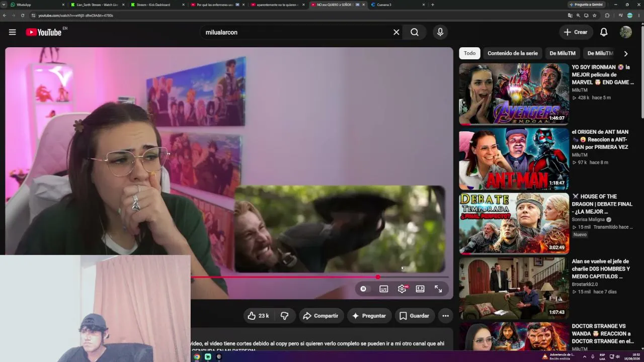644x362 pixels.
Task: Clear the search box text
Action: click(x=396, y=32)
